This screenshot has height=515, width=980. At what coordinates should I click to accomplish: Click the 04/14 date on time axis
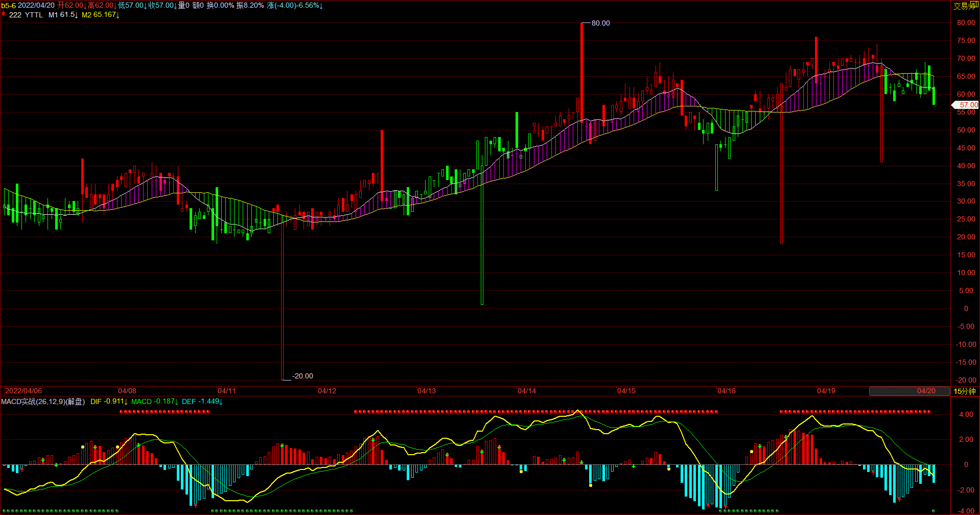[527, 391]
